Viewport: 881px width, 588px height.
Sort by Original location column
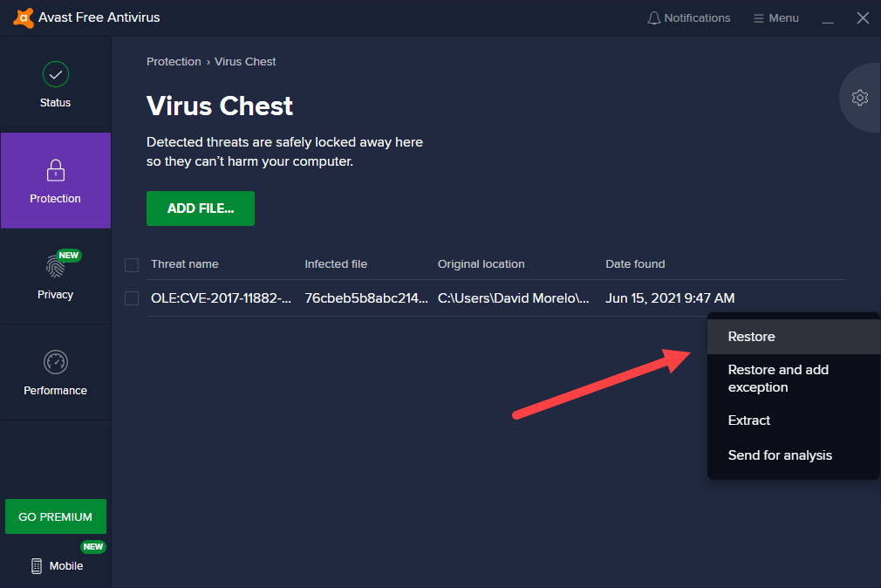[481, 264]
